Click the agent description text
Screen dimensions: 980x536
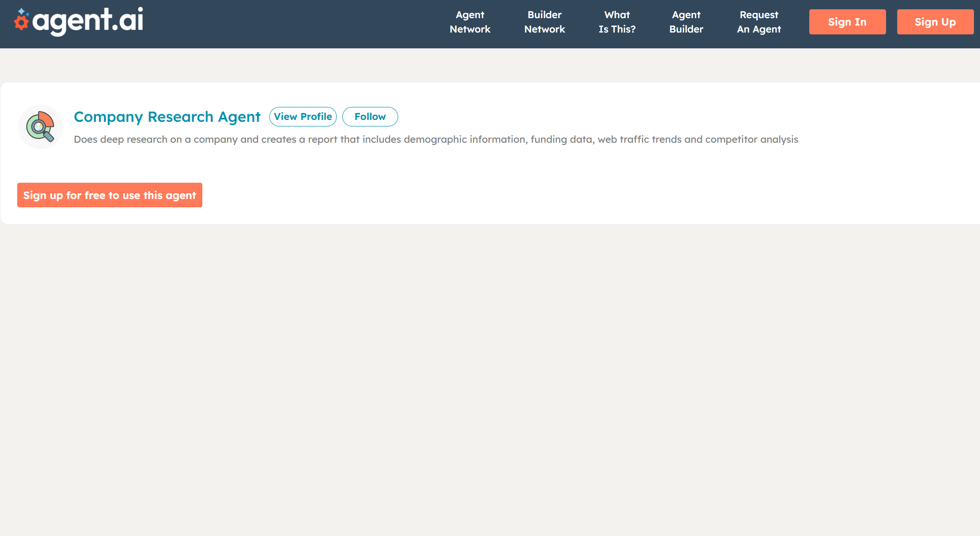click(436, 139)
